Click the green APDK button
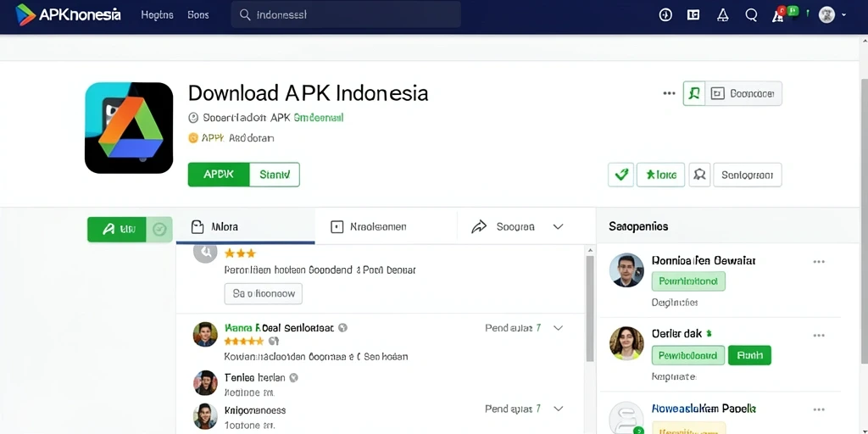This screenshot has width=868, height=434. [x=219, y=175]
